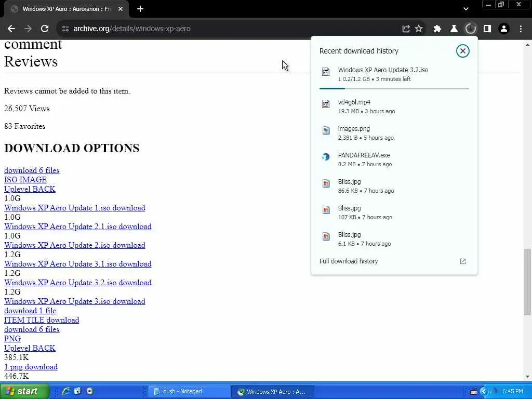Image resolution: width=532 pixels, height=399 pixels.
Task: Close the Windows XP Aero tab
Action: tap(121, 9)
